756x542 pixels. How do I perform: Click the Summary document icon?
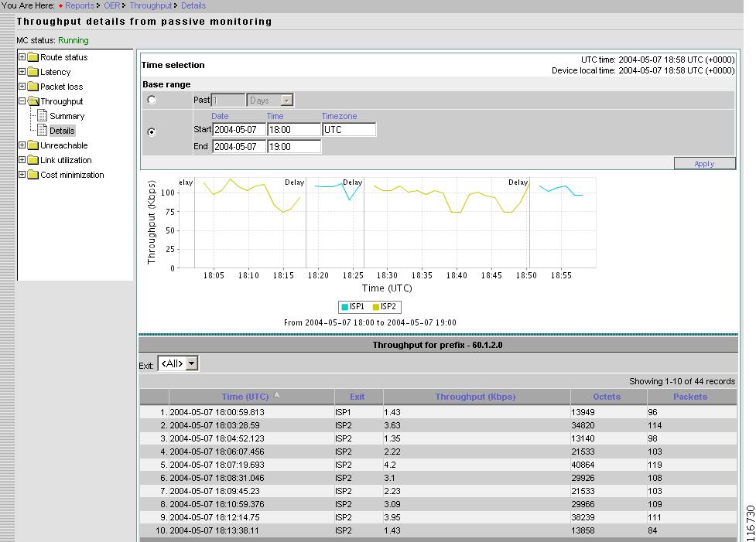point(43,116)
